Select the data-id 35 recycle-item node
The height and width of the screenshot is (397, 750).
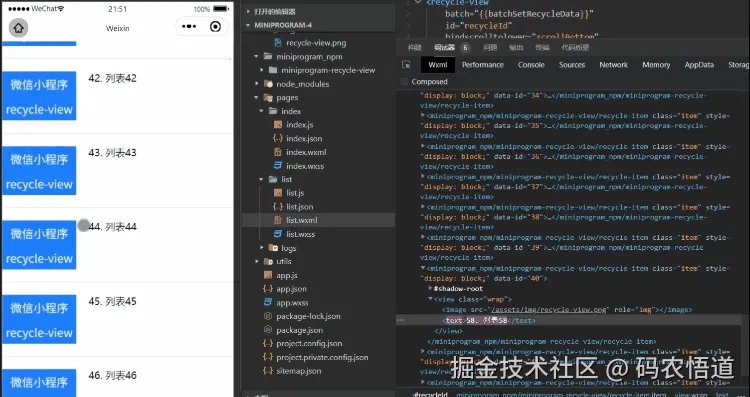(x=574, y=125)
